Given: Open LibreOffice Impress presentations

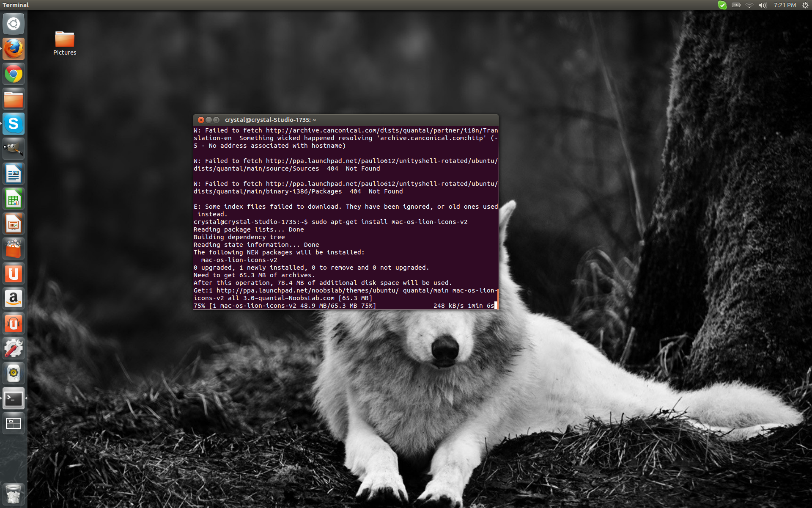Looking at the screenshot, I should (x=14, y=224).
